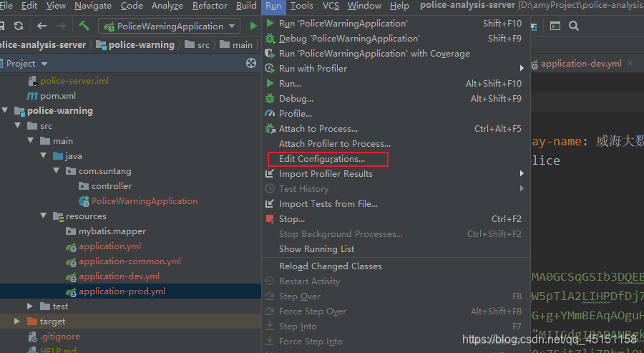The image size is (644, 353).
Task: Open the VCS menu
Action: (x=331, y=6)
